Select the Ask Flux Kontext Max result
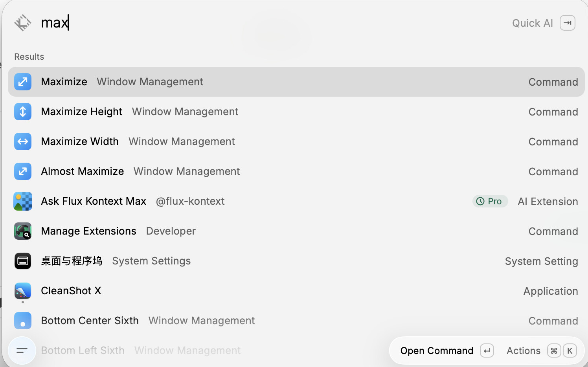Viewport: 588px width, 367px height. pos(296,201)
